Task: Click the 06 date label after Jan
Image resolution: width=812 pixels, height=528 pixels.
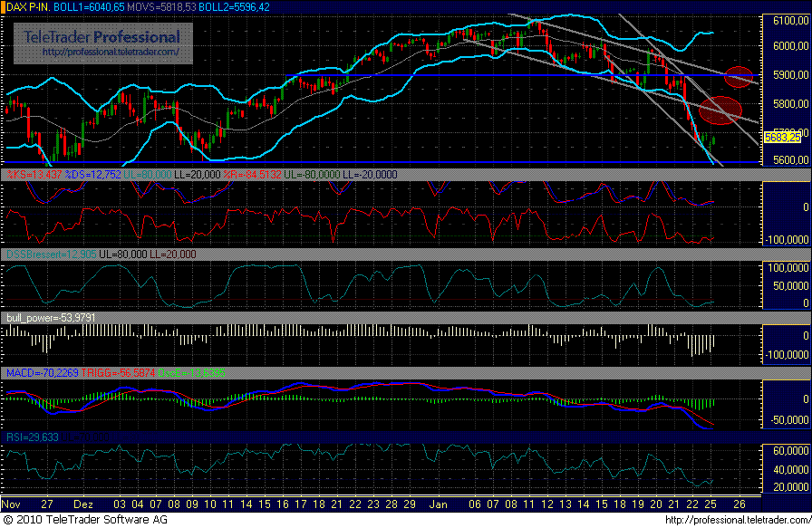Action: [x=474, y=504]
